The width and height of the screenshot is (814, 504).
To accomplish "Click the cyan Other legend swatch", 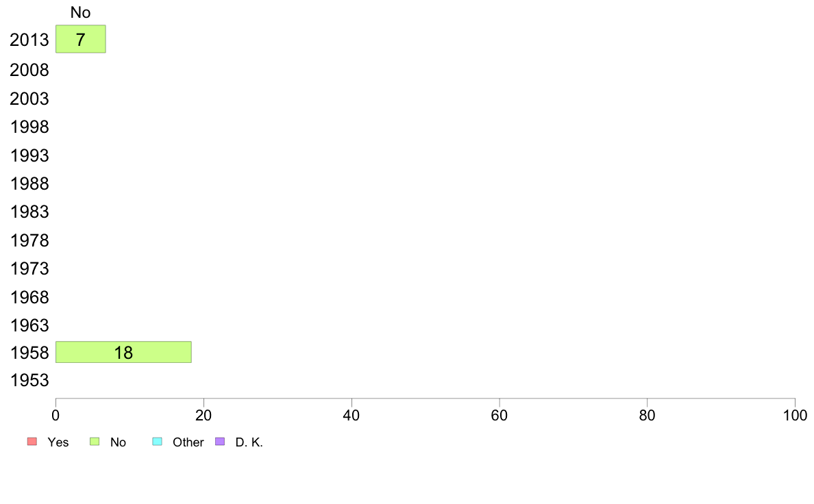I will (x=158, y=442).
